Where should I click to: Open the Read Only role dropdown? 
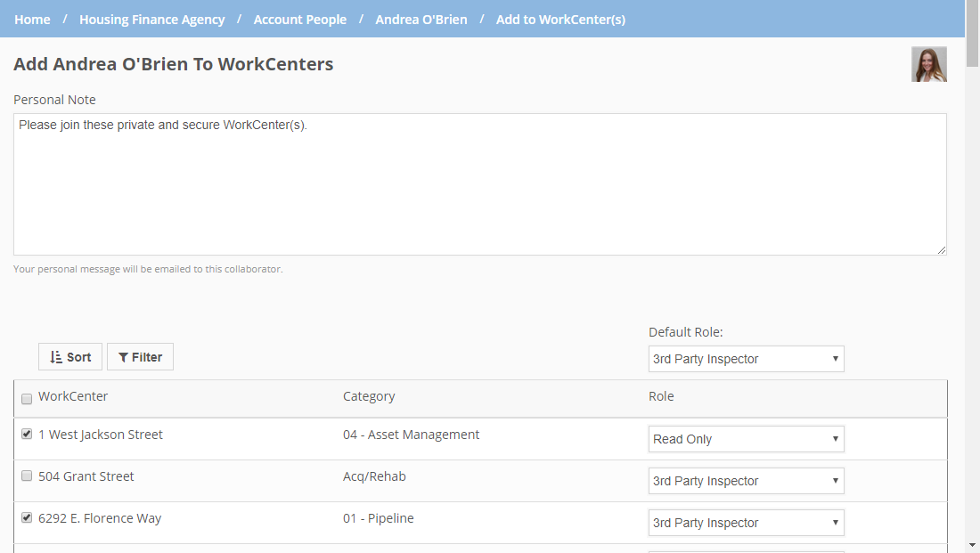[x=746, y=439]
